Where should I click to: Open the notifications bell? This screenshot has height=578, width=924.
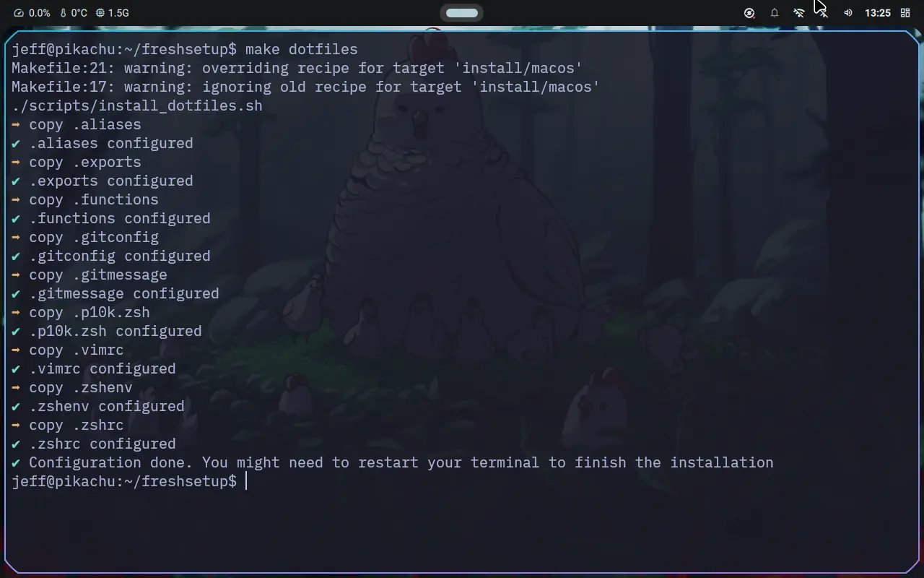pyautogui.click(x=775, y=13)
